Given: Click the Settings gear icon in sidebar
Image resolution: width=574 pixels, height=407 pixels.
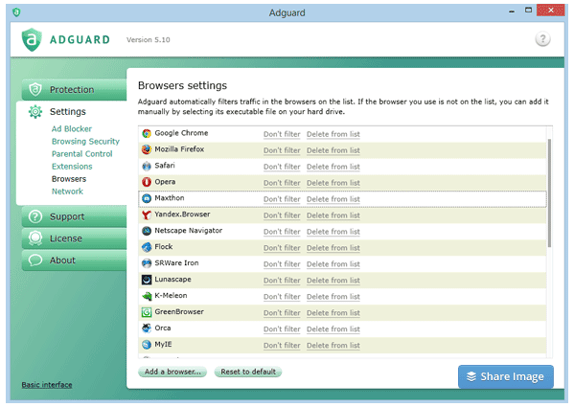Looking at the screenshot, I should [x=35, y=112].
